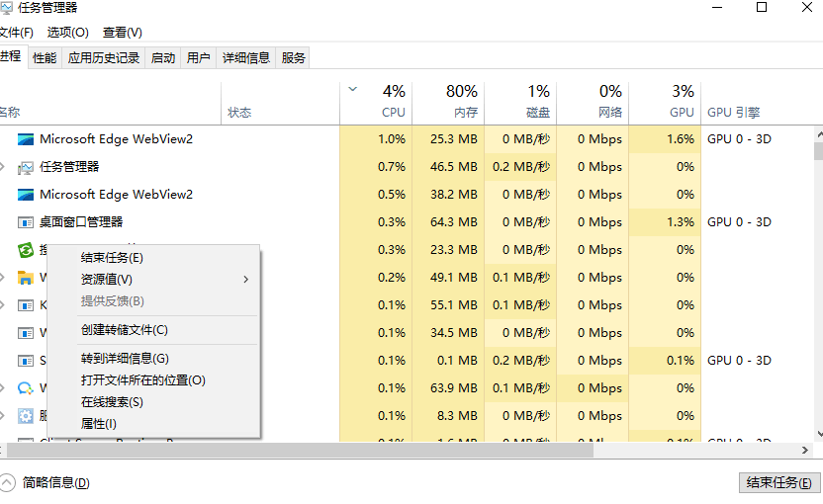Click the sort chevron above the CPU column

353,89
